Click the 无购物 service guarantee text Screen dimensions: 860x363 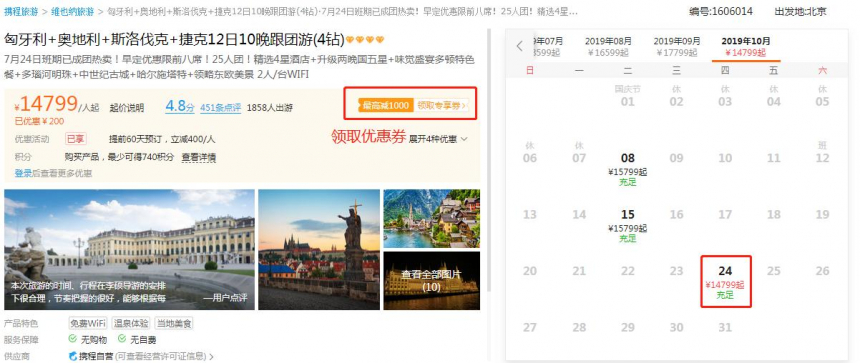point(94,340)
